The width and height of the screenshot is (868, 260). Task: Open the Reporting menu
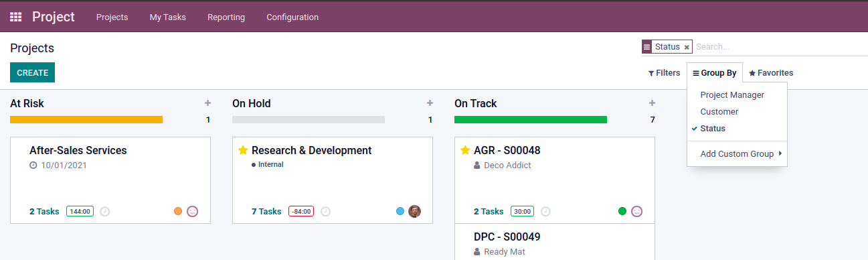(226, 17)
